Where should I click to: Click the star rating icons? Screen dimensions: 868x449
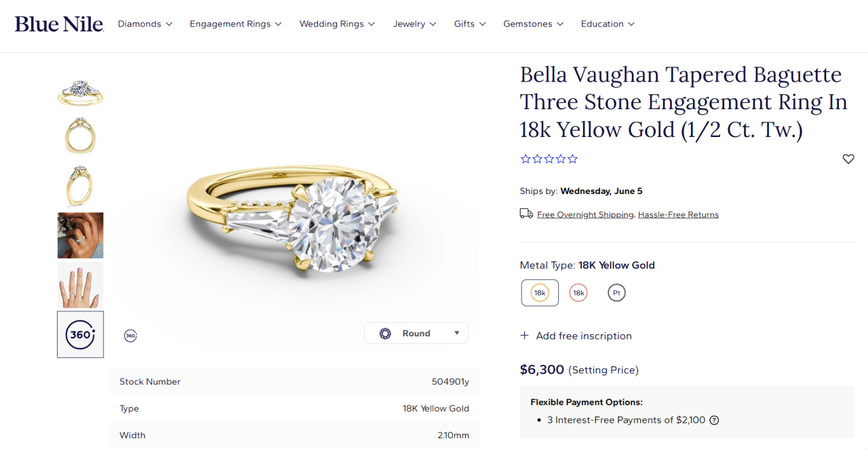pyautogui.click(x=549, y=159)
